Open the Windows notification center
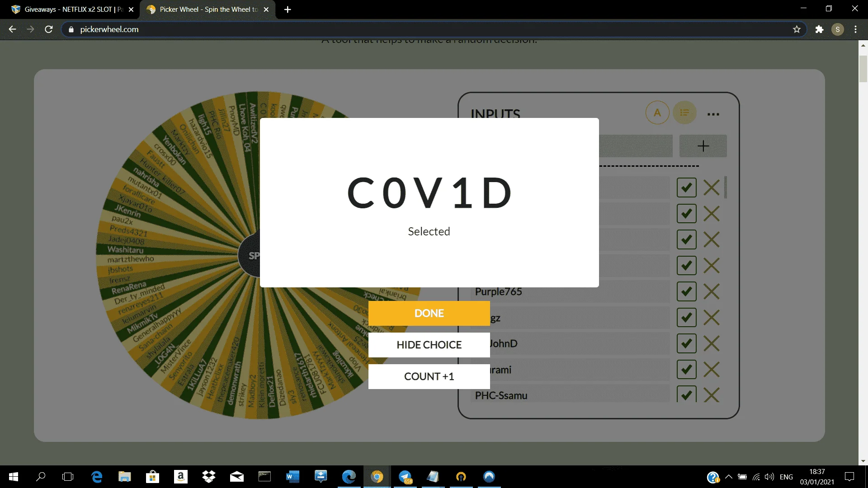The width and height of the screenshot is (868, 488). 849,477
